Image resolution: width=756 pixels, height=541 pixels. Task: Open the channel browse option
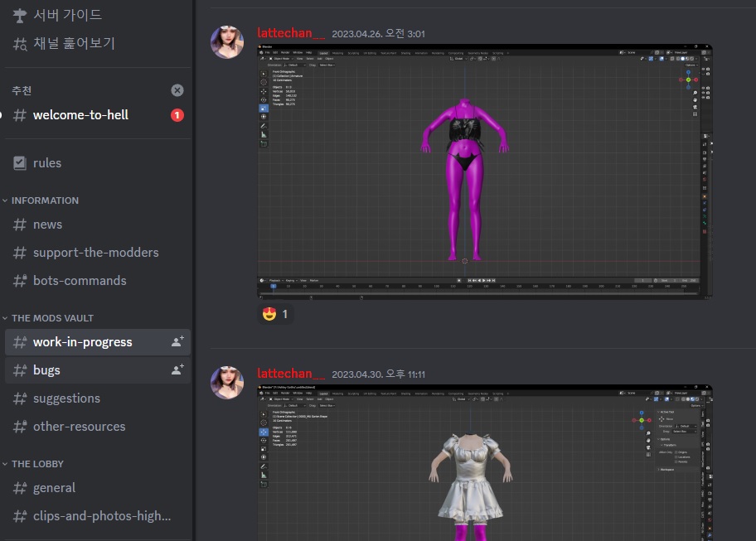click(x=74, y=43)
